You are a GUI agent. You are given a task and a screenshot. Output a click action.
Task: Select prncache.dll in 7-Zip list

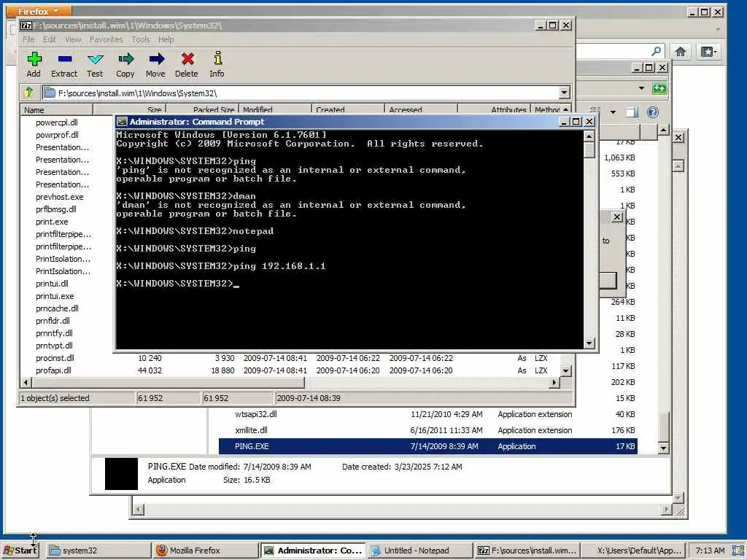(x=57, y=308)
